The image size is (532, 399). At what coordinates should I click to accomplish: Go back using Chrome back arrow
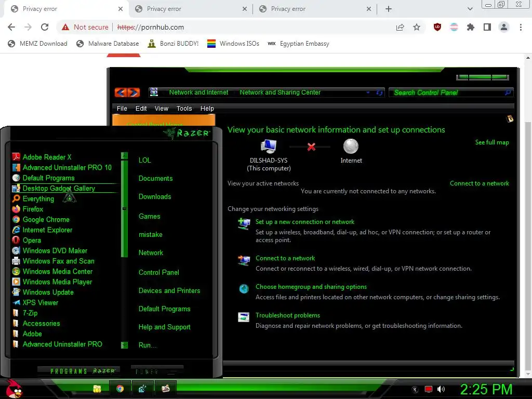11,27
